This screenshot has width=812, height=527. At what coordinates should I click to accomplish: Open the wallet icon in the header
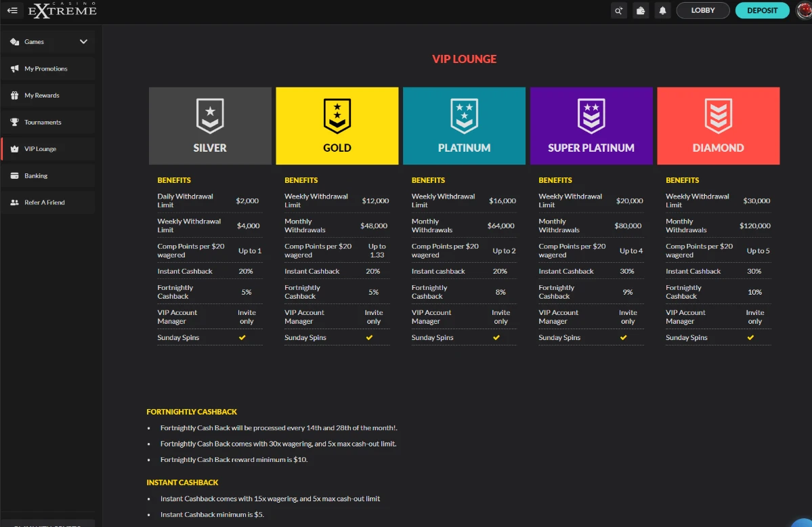coord(641,10)
